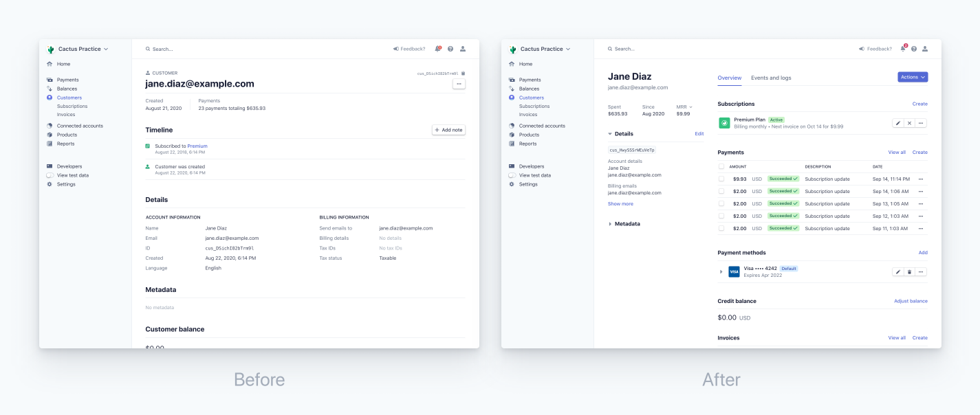Open Invoices in Before window sidebar
This screenshot has width=980, height=415.
tap(66, 115)
